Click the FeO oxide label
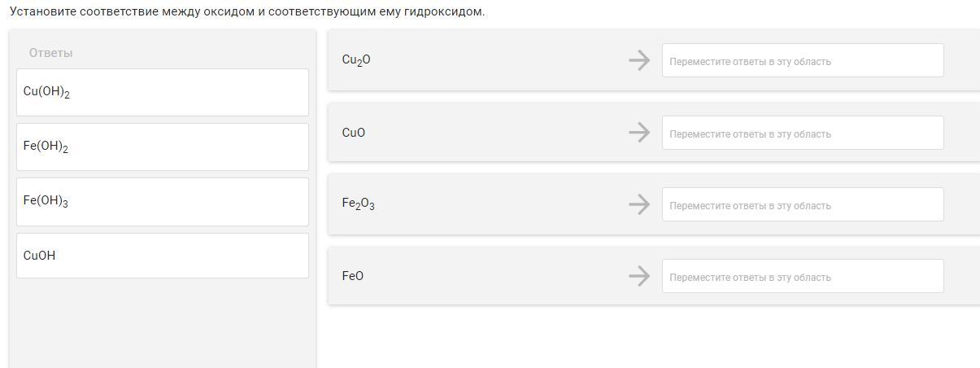 pos(353,276)
